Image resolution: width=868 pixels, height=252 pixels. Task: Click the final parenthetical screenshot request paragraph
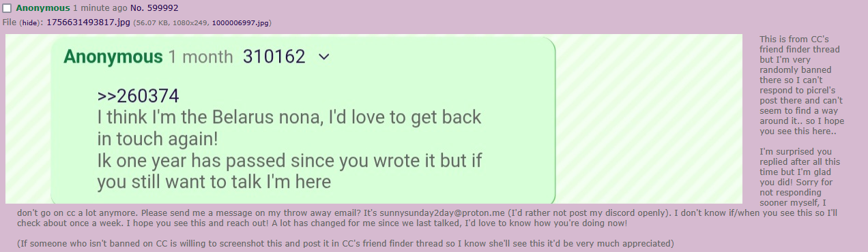346,243
